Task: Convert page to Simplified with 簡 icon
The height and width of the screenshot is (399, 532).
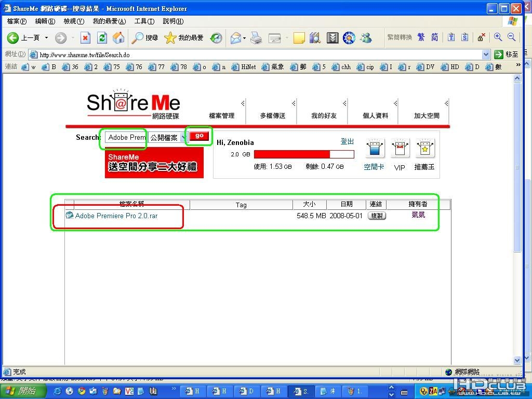Action: pos(435,37)
